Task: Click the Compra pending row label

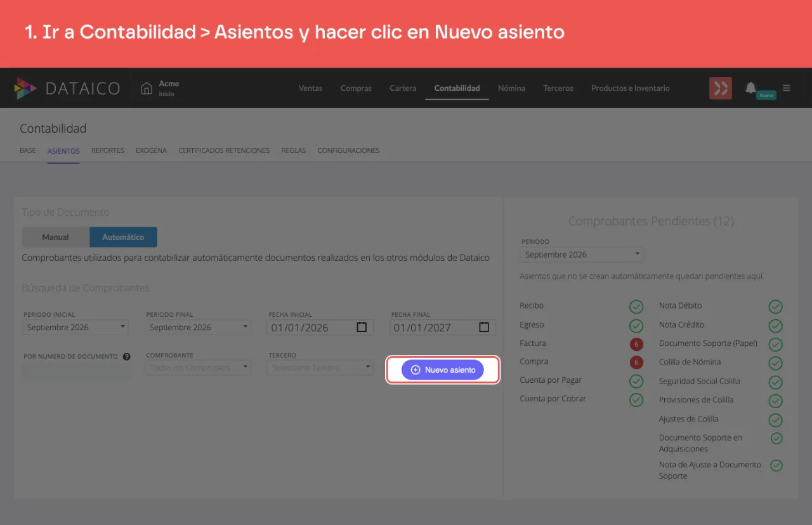Action: click(534, 362)
